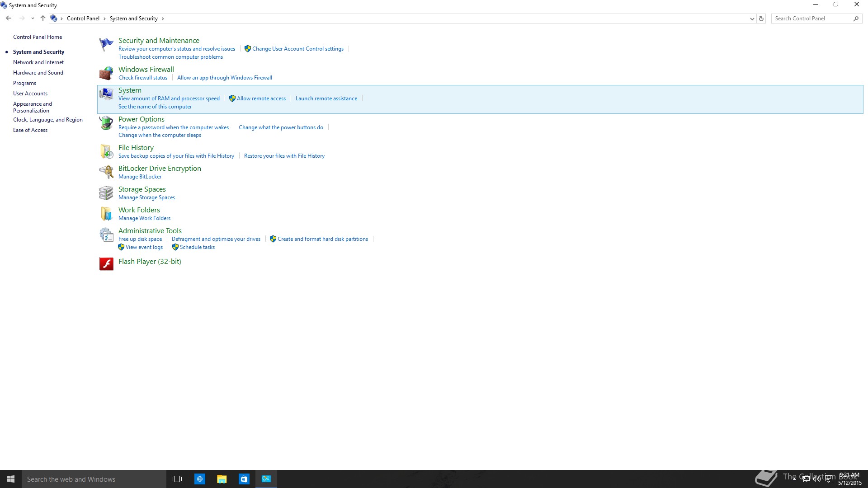Open the Action Center notification icon

pyautogui.click(x=829, y=479)
